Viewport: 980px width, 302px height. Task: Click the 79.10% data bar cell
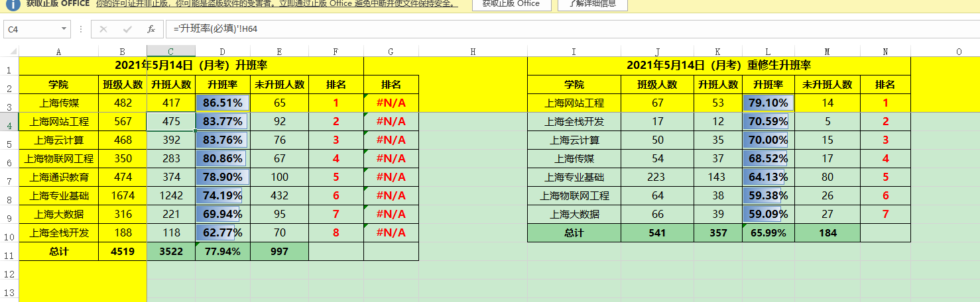(x=768, y=103)
